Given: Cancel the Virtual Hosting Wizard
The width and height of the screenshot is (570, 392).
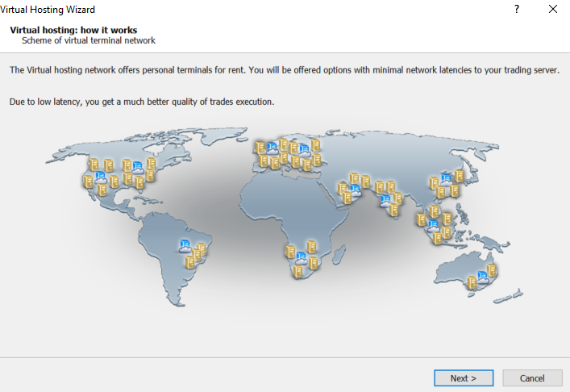Looking at the screenshot, I should [x=532, y=378].
